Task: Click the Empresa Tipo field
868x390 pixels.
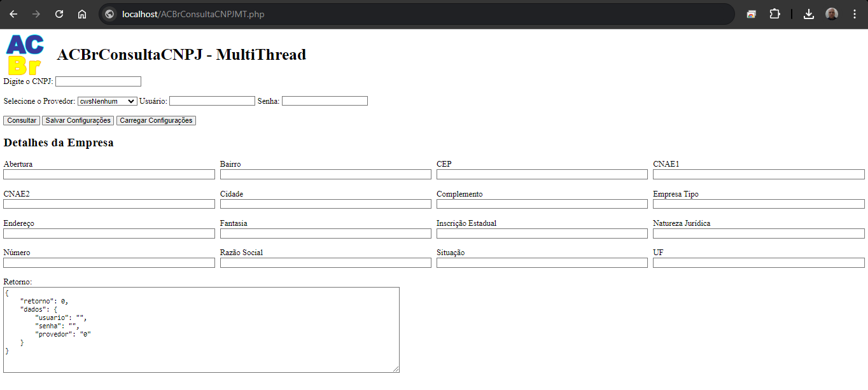Action: (x=759, y=204)
